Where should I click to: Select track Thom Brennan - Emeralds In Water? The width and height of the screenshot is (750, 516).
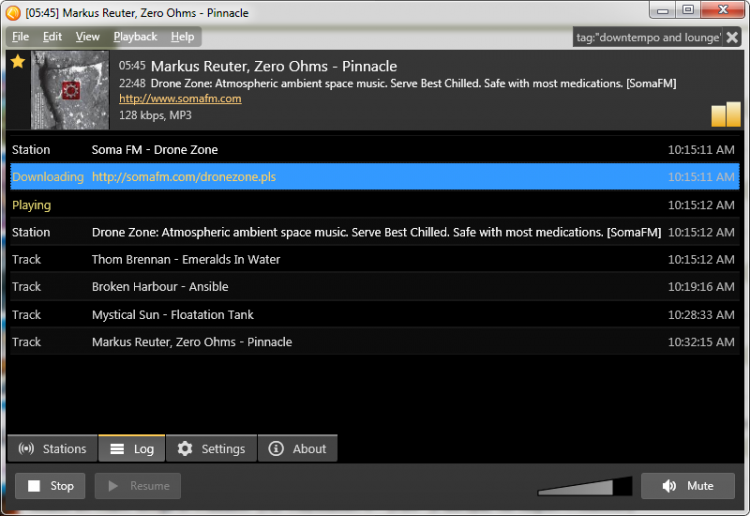coord(375,260)
